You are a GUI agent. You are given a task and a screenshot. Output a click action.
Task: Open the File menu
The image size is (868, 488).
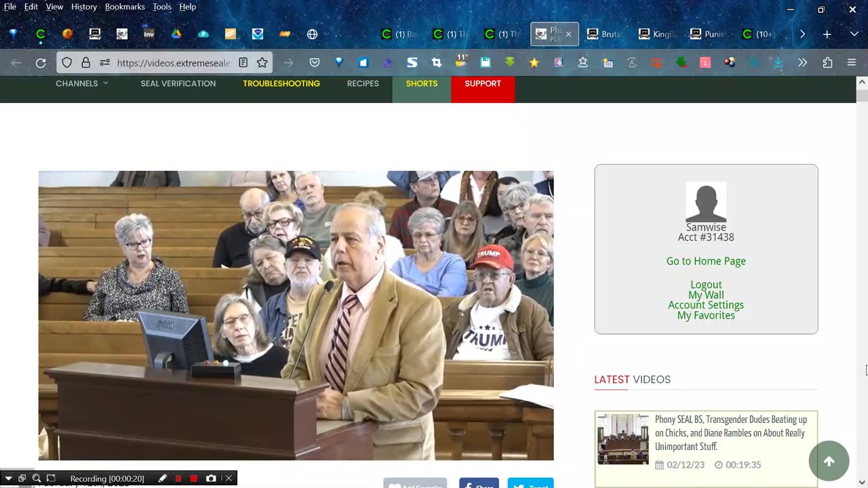point(10,7)
